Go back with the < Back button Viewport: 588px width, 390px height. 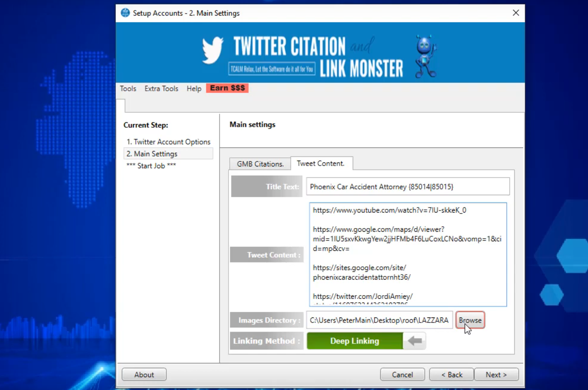(x=452, y=374)
